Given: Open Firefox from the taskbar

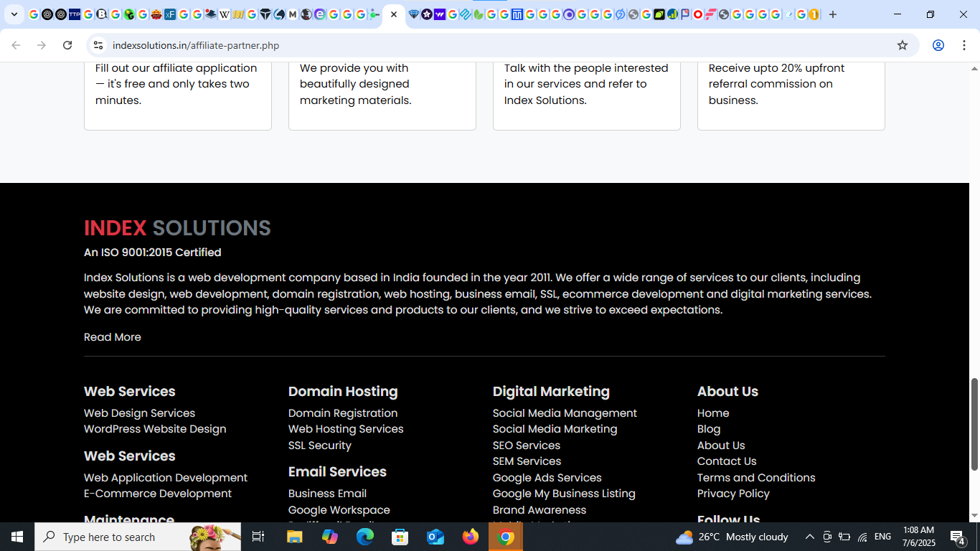Looking at the screenshot, I should [471, 537].
